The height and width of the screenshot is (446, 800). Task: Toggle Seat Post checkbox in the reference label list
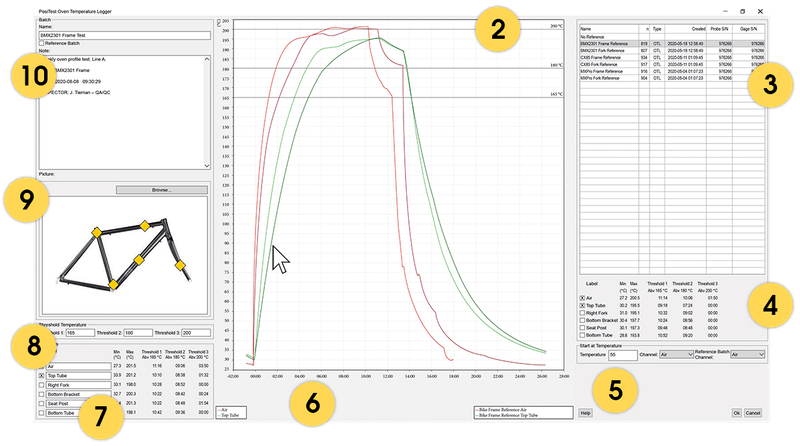click(584, 325)
